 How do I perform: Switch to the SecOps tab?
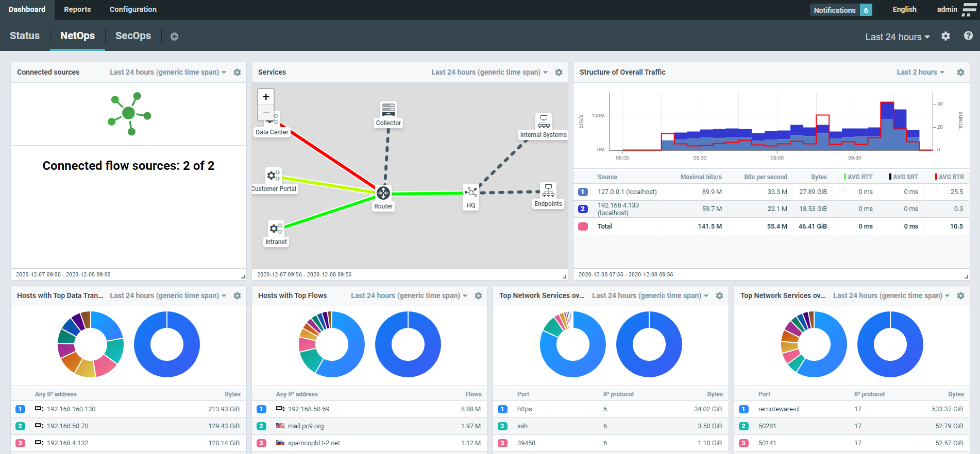pos(133,36)
